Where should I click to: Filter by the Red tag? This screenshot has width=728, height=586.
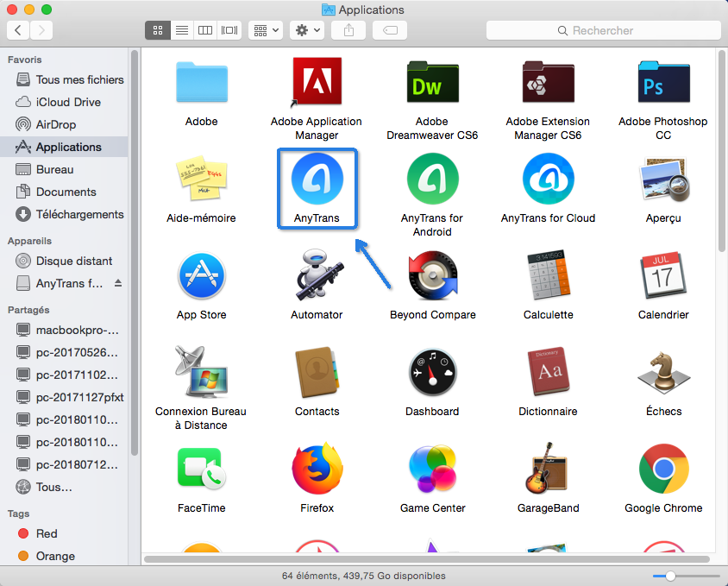(x=64, y=533)
